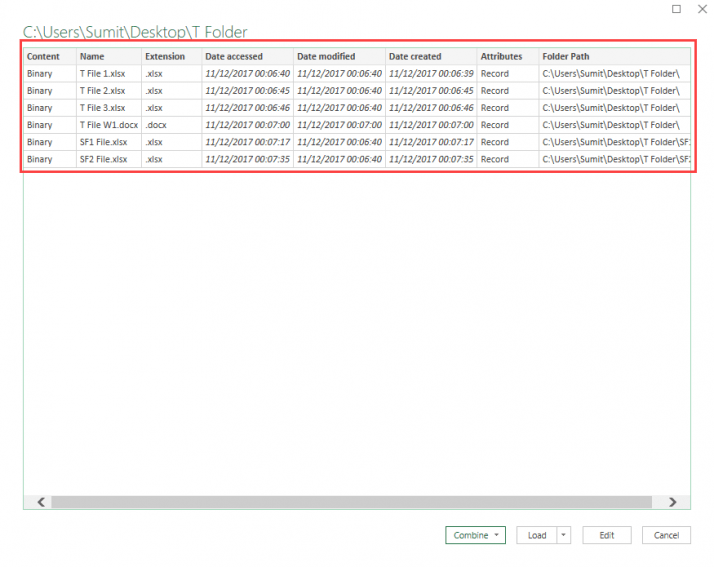Click the T File 2.xlsx name cell
714x567 pixels.
pyautogui.click(x=109, y=91)
